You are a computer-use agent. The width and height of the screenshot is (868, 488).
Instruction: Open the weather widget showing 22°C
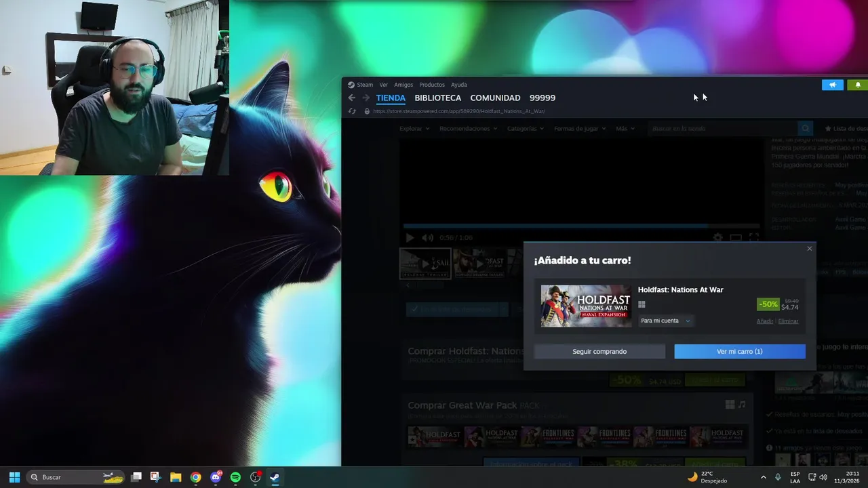point(707,477)
